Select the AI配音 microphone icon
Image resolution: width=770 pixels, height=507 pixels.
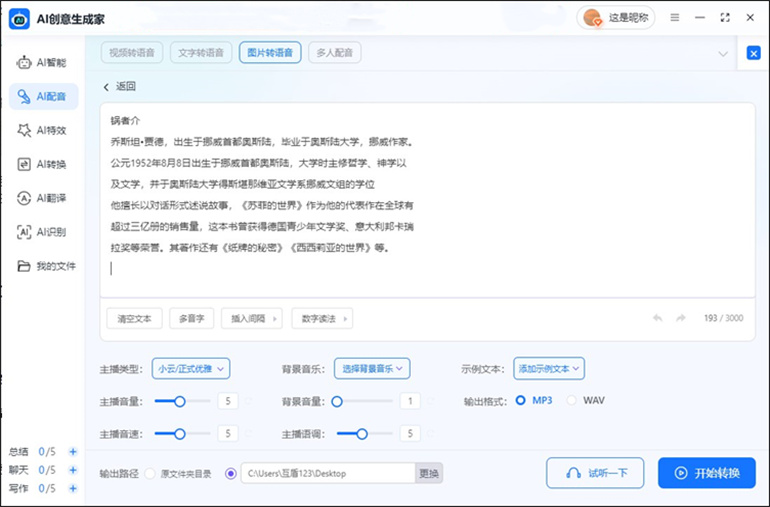[x=24, y=96]
